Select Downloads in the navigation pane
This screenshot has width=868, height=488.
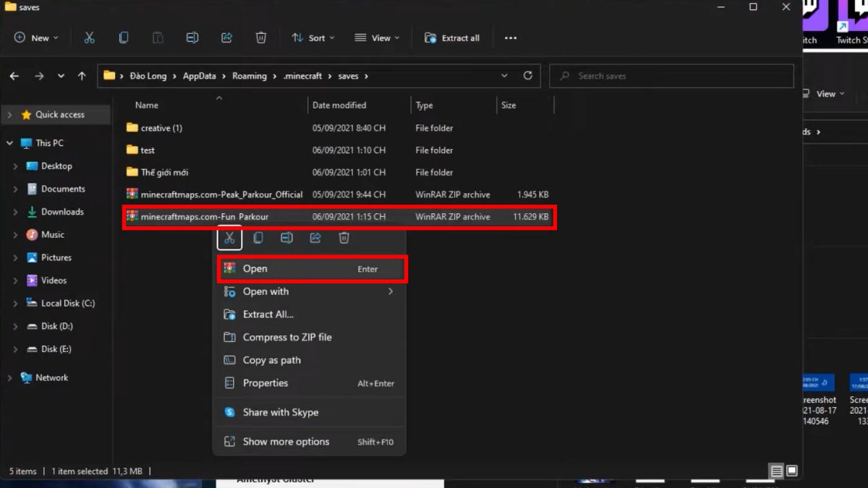(x=62, y=212)
